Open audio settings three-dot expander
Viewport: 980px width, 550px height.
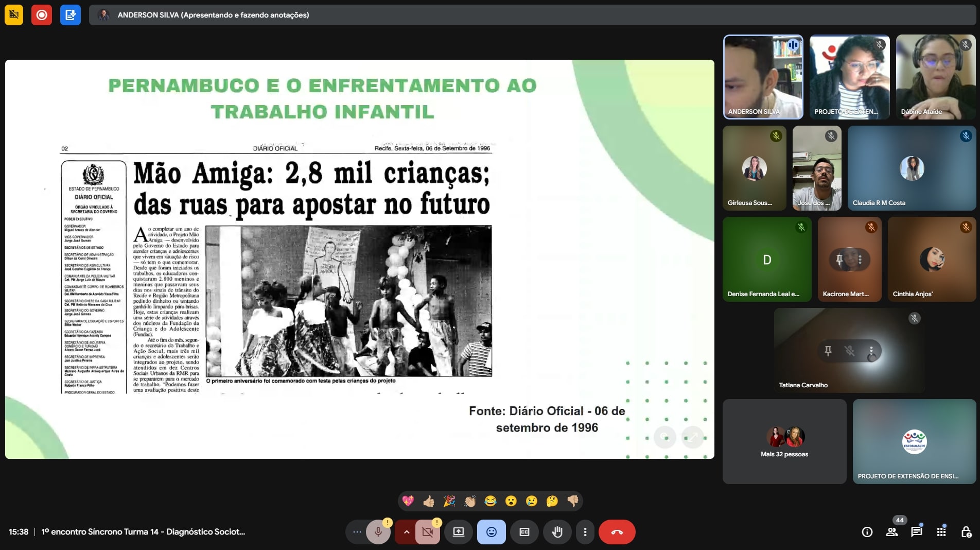pyautogui.click(x=357, y=532)
